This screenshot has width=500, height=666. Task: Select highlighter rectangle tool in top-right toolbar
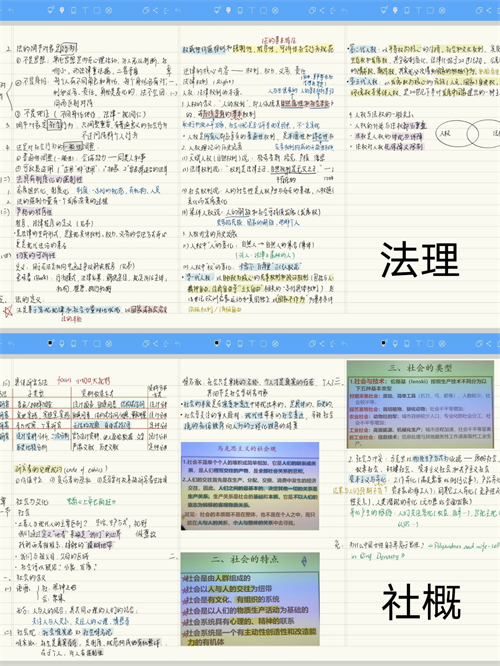click(407, 10)
